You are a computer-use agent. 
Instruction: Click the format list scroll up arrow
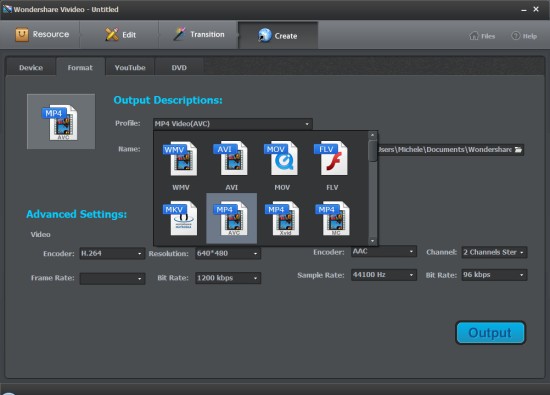tap(373, 135)
